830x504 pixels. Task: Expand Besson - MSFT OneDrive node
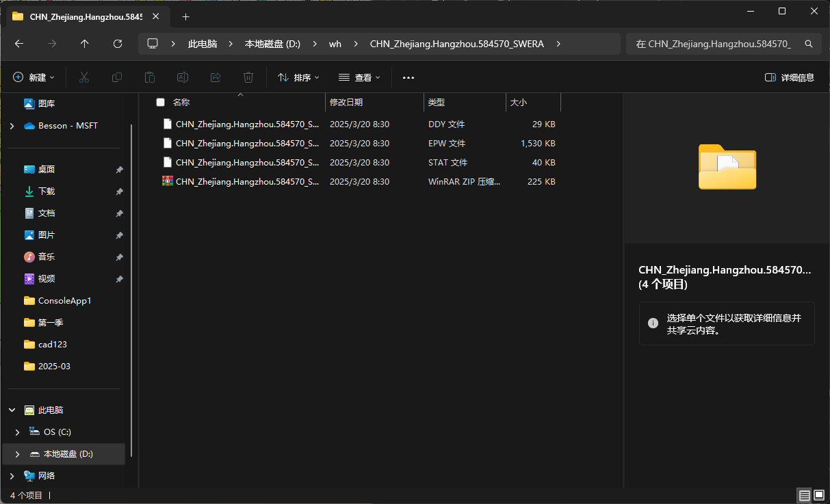click(x=12, y=126)
